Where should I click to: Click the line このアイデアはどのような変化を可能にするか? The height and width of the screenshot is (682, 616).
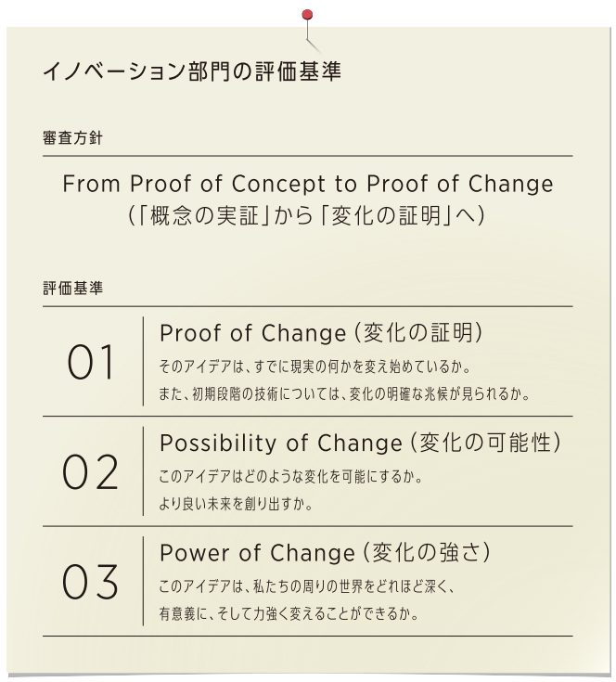290,477
